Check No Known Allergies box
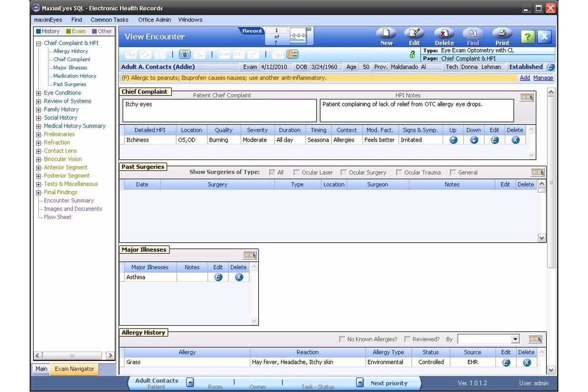Screen dimensions: 588x392 pyautogui.click(x=342, y=339)
